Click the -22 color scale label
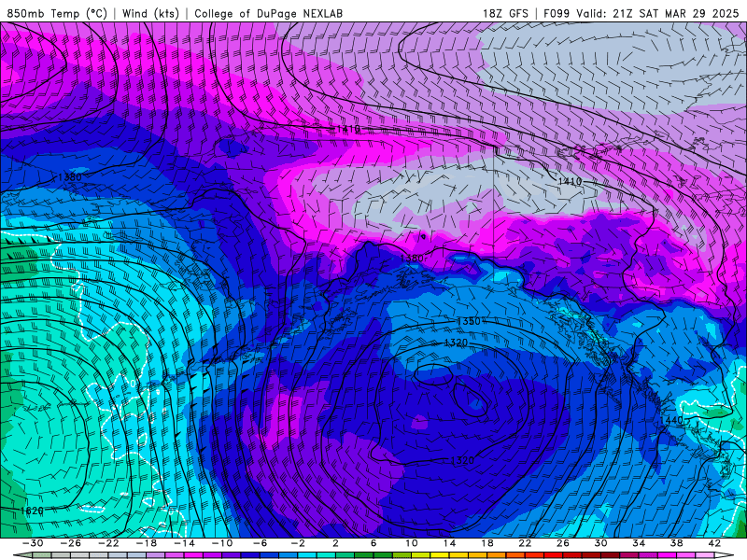747x560 pixels. pos(108,543)
